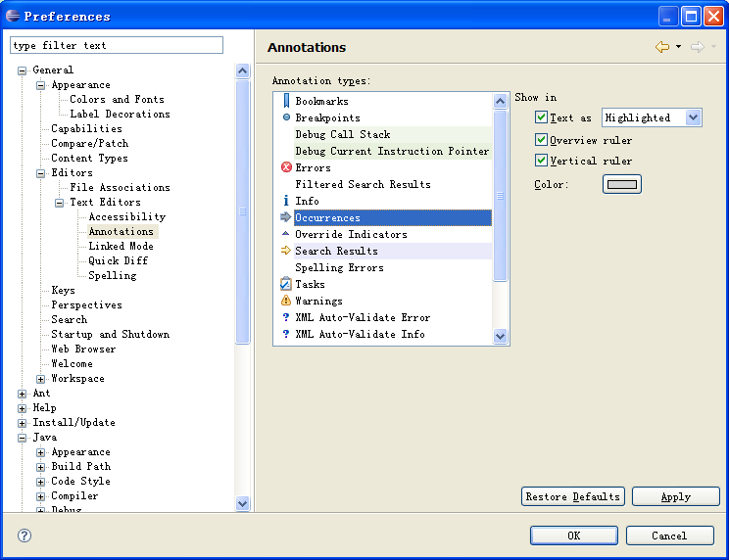Click preferences tree scroll down arrow
This screenshot has height=560, width=729.
click(243, 503)
